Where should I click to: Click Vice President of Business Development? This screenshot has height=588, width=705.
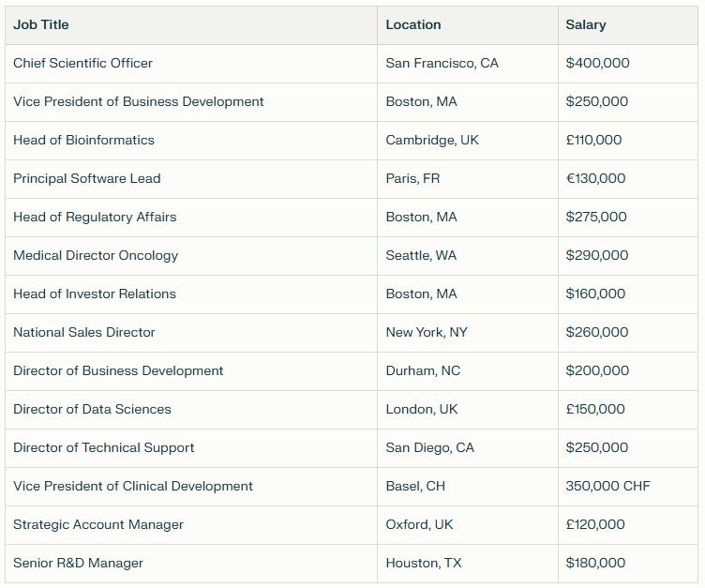coord(139,101)
